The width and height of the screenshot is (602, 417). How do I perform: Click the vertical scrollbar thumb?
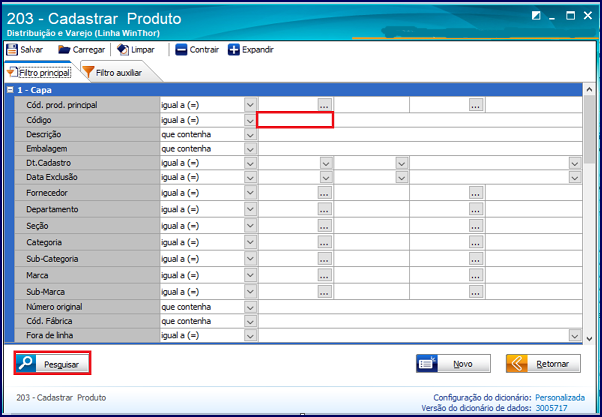pos(589,129)
